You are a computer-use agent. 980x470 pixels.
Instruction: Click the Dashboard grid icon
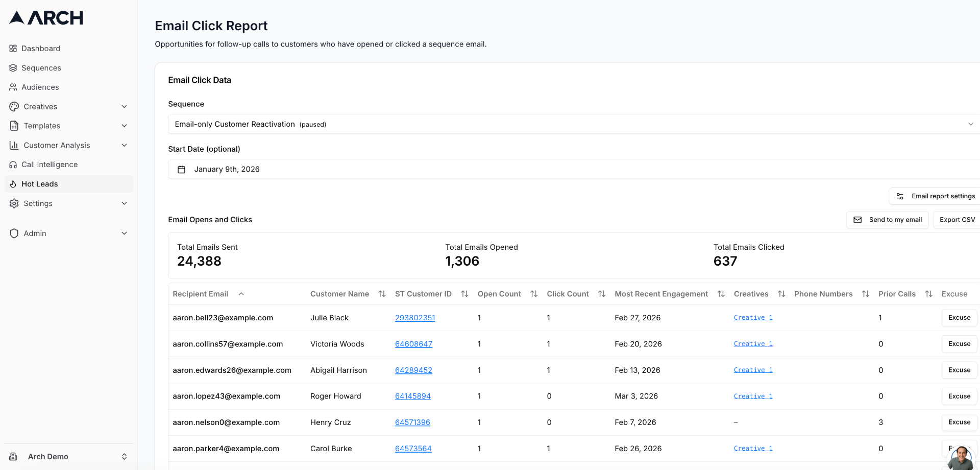coord(13,49)
